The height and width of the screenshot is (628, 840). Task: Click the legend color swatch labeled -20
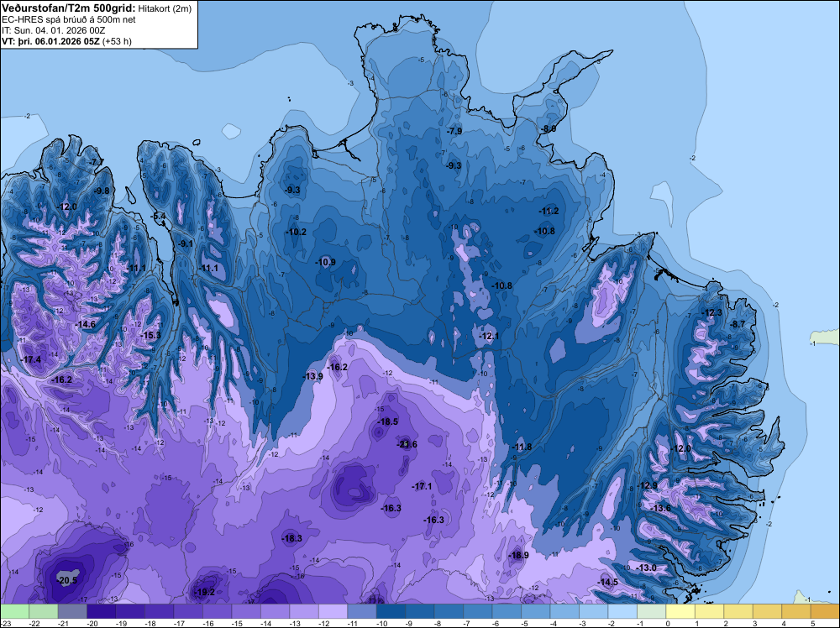(102, 611)
